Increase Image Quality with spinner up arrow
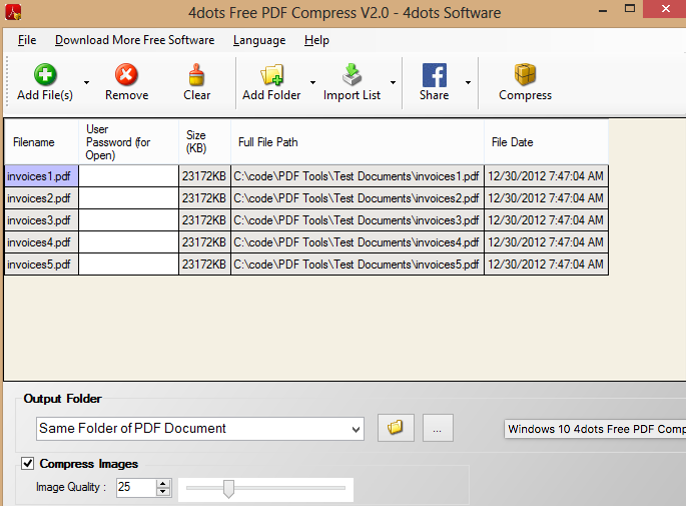Screen dimensions: 686x506 click(164, 483)
